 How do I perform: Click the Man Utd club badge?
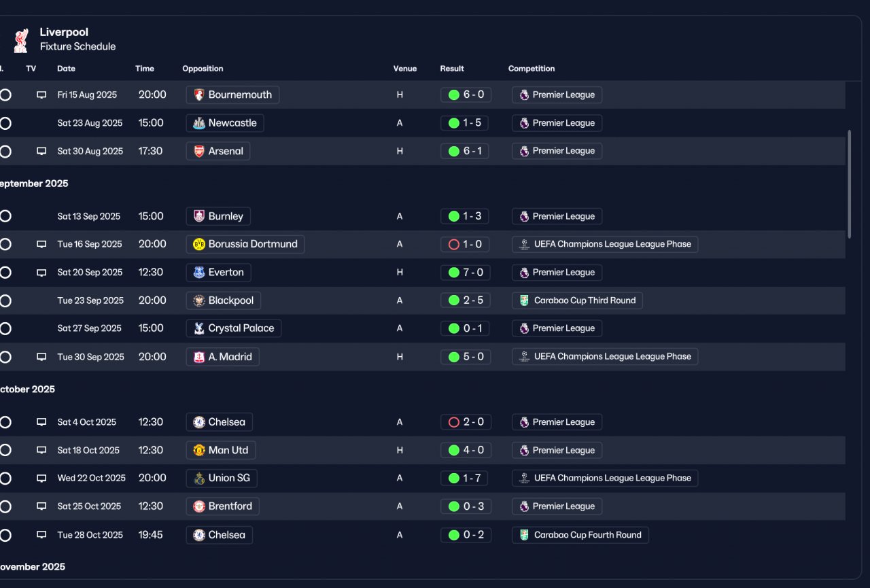pyautogui.click(x=199, y=450)
